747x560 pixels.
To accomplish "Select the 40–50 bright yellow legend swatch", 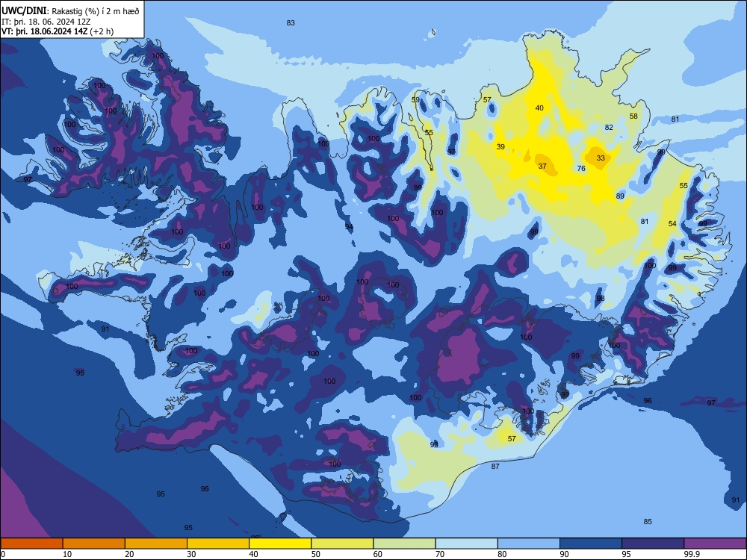I will (x=280, y=544).
